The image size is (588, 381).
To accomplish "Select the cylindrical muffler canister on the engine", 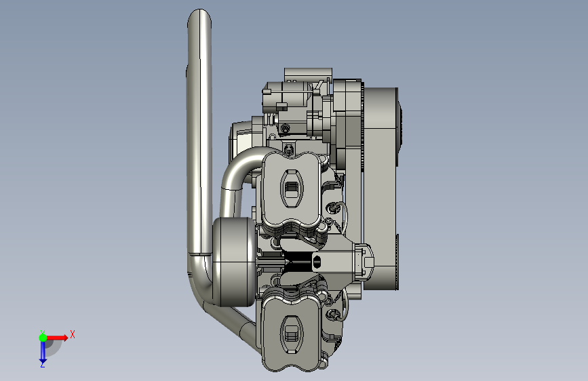I will (x=234, y=262).
